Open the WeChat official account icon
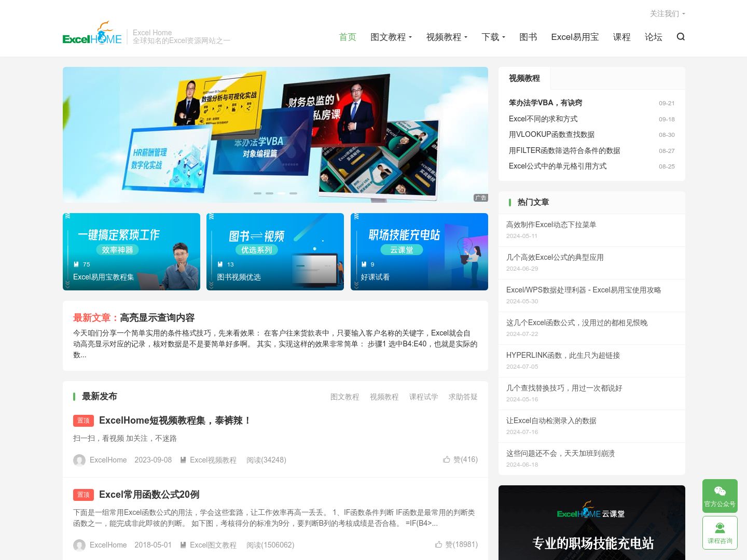This screenshot has width=747, height=560. [720, 491]
